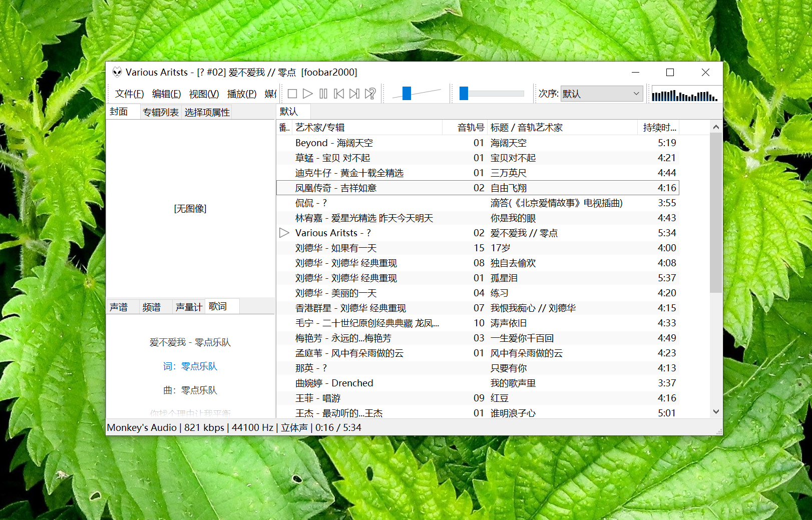Skip to the next track

pyautogui.click(x=354, y=94)
